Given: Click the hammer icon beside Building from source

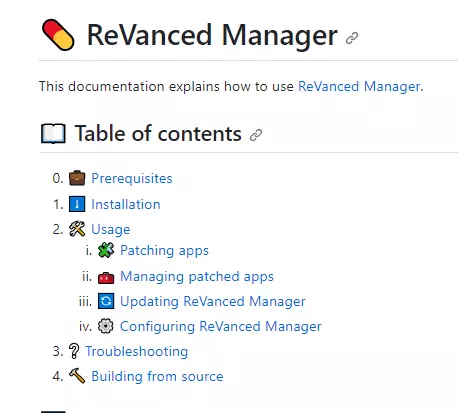Looking at the screenshot, I should pos(77,376).
